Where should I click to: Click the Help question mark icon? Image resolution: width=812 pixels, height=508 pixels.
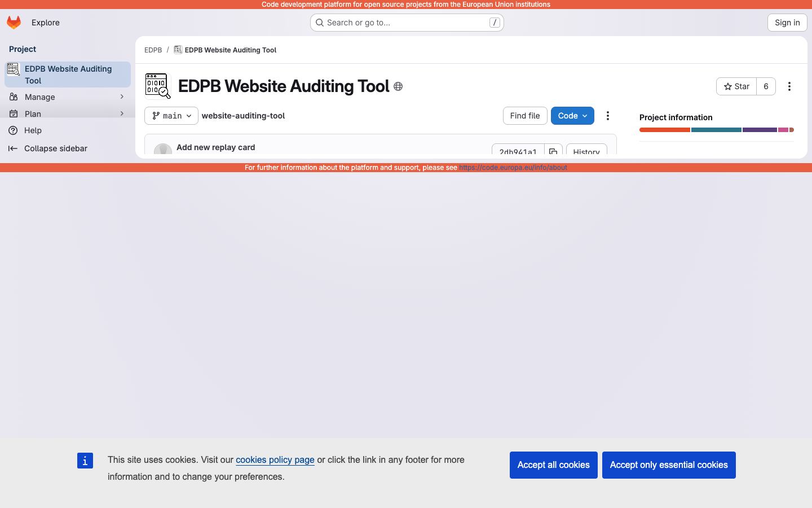[12, 130]
